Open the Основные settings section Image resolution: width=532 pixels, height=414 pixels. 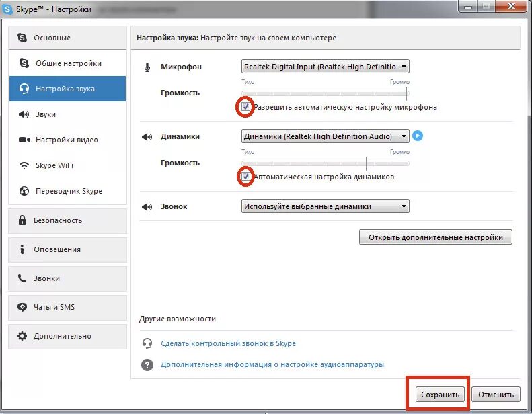[x=67, y=38]
